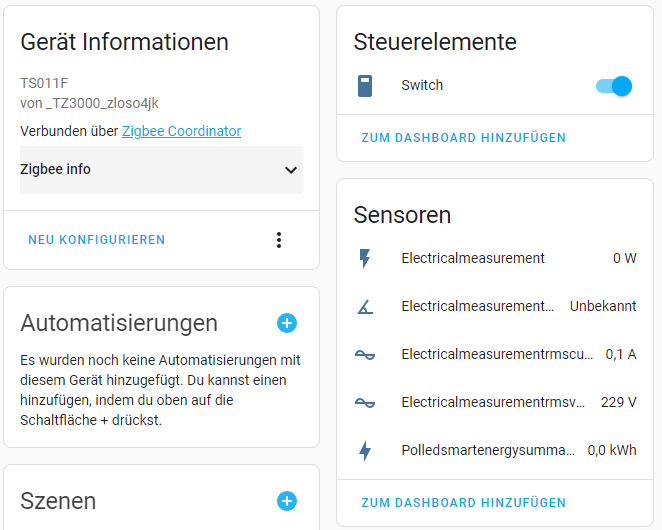Click the lightning bolt icon for energy summation
The height and width of the screenshot is (530, 662).
tap(365, 451)
